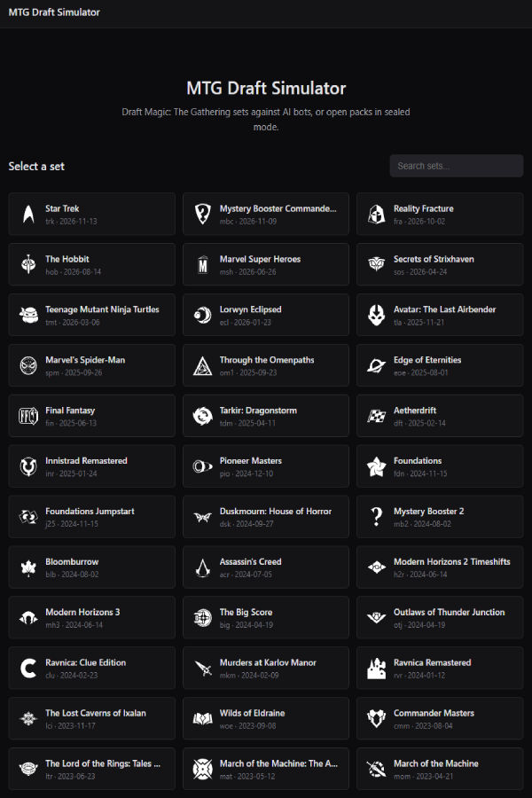Viewport: 532px width, 798px height.
Task: Click the 'sos · 2026-04-24' release text
Action: click(420, 272)
